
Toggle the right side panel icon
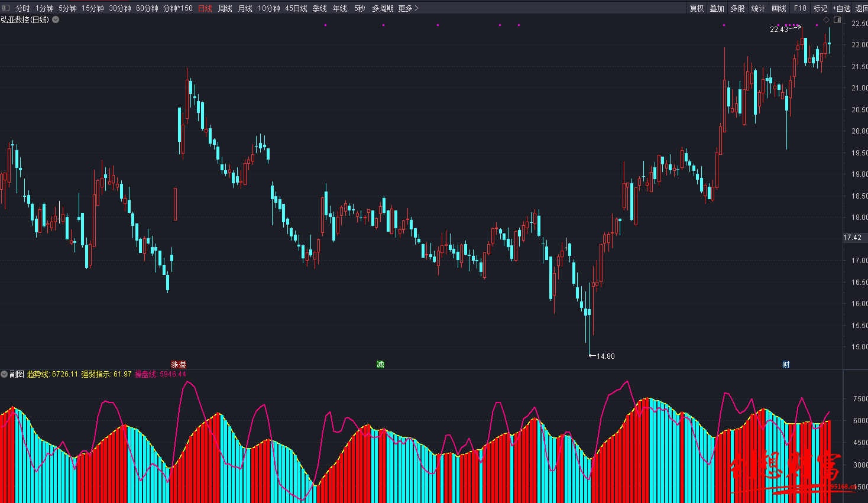click(837, 20)
